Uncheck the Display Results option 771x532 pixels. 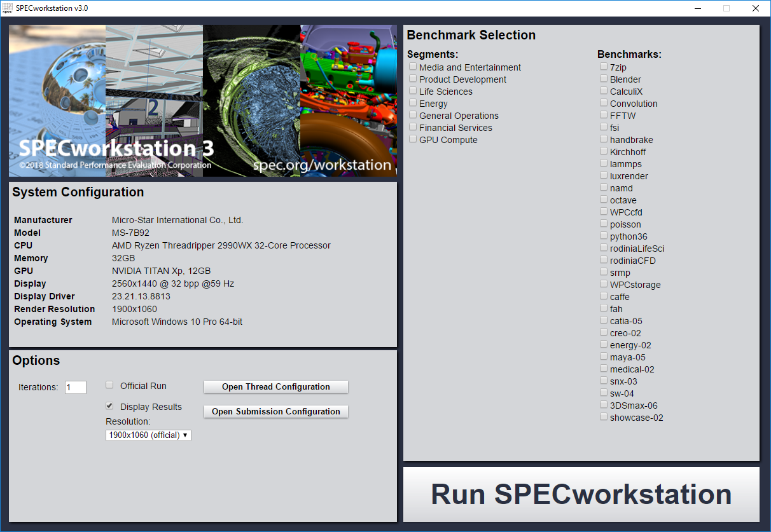pyautogui.click(x=109, y=406)
